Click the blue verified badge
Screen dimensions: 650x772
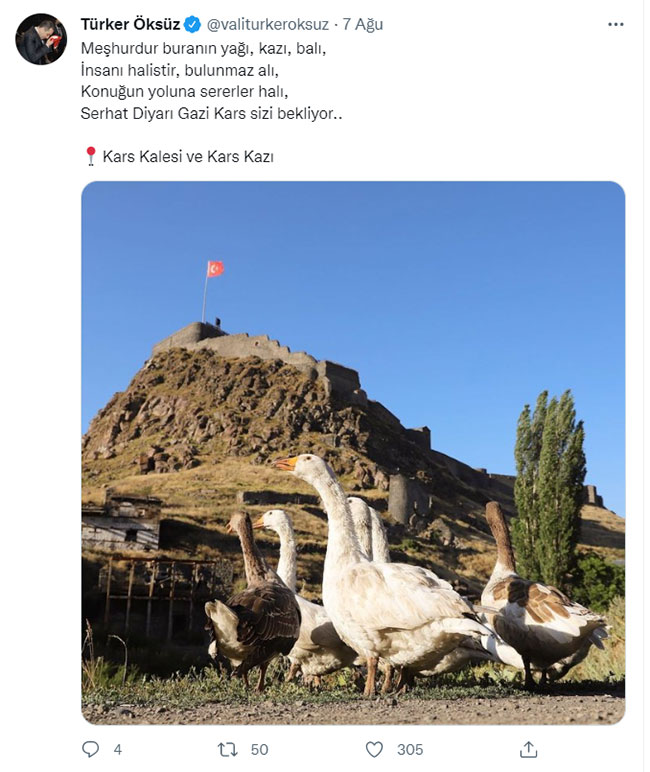(192, 24)
